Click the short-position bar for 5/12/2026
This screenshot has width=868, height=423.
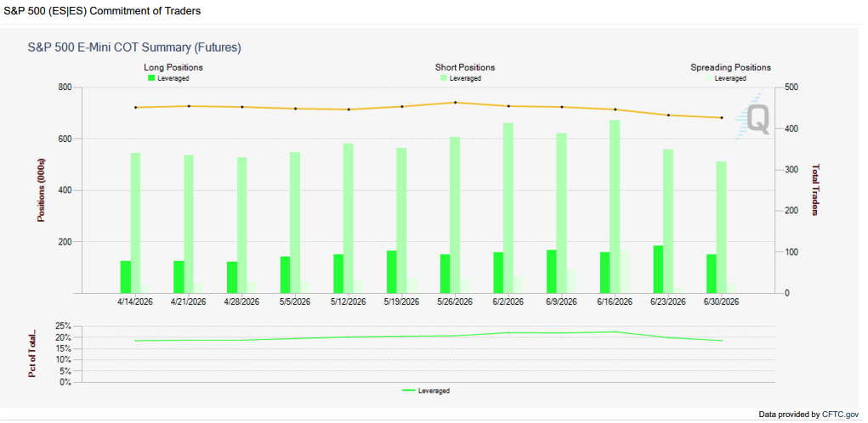click(x=349, y=218)
